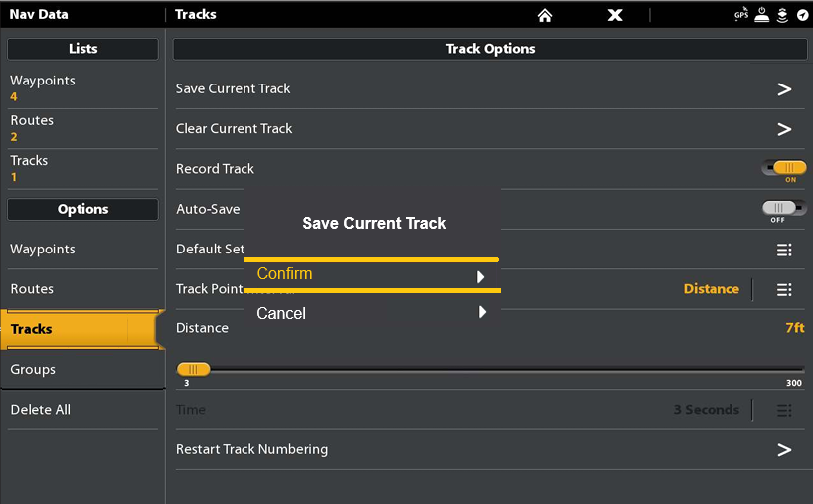Open the Groups options tab
Viewport: 813px width, 504px height.
pos(80,369)
